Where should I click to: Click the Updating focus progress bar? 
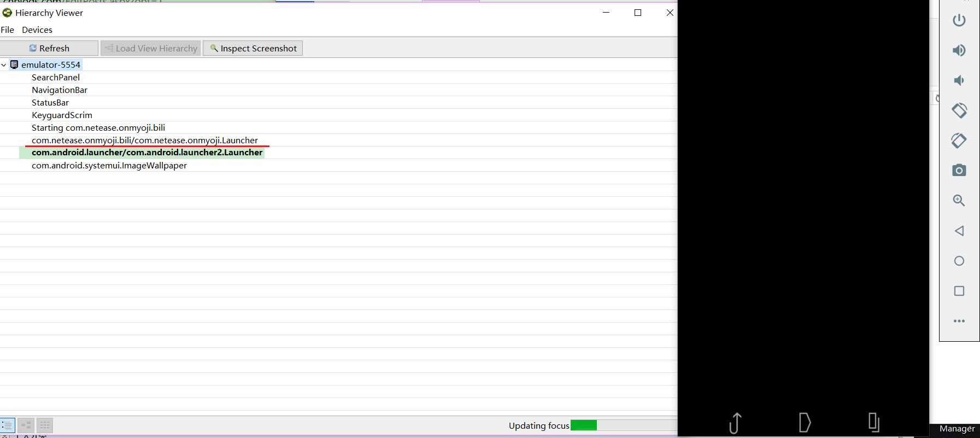coord(624,425)
